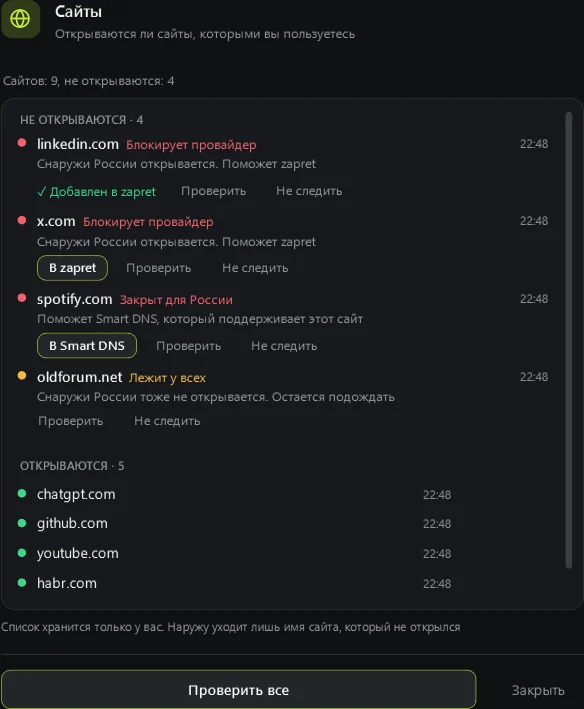Stop tracking spotify.com via Не следить

[x=284, y=346]
